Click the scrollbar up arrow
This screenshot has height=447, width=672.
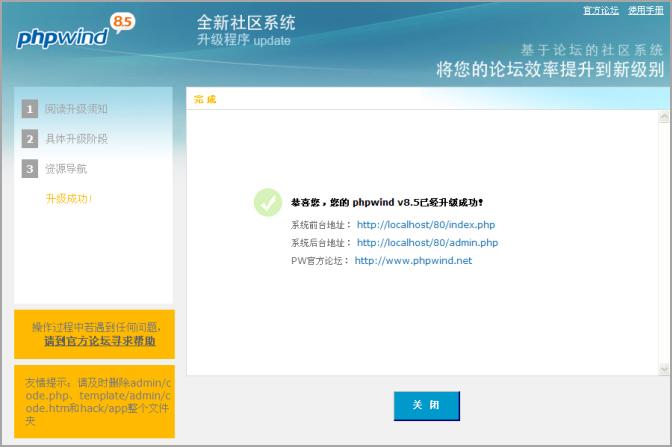click(664, 117)
